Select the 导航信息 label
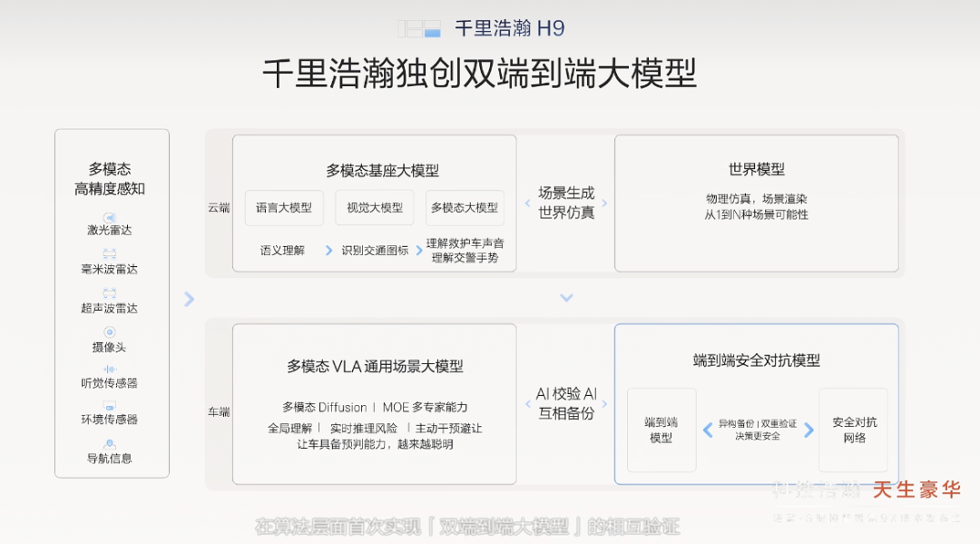The height and width of the screenshot is (544, 980). tap(110, 459)
